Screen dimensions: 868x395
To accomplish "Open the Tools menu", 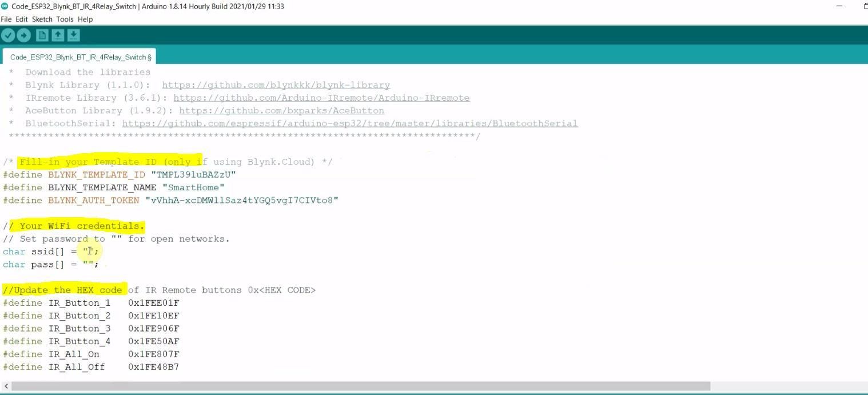I will pos(65,19).
